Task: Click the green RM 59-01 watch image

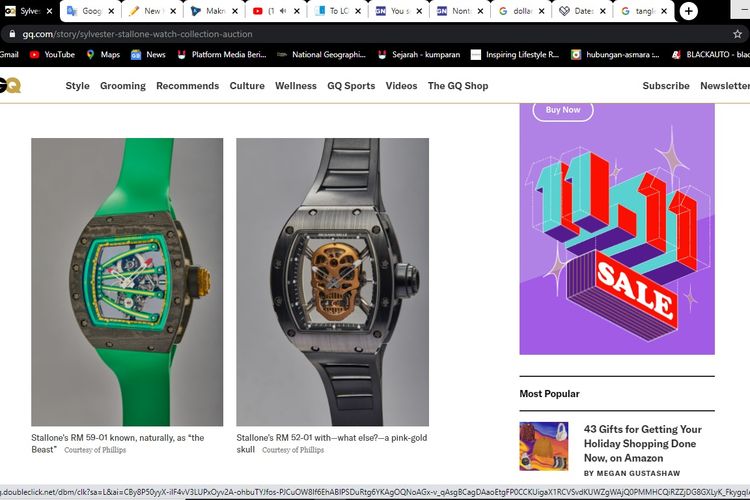Action: click(x=127, y=282)
